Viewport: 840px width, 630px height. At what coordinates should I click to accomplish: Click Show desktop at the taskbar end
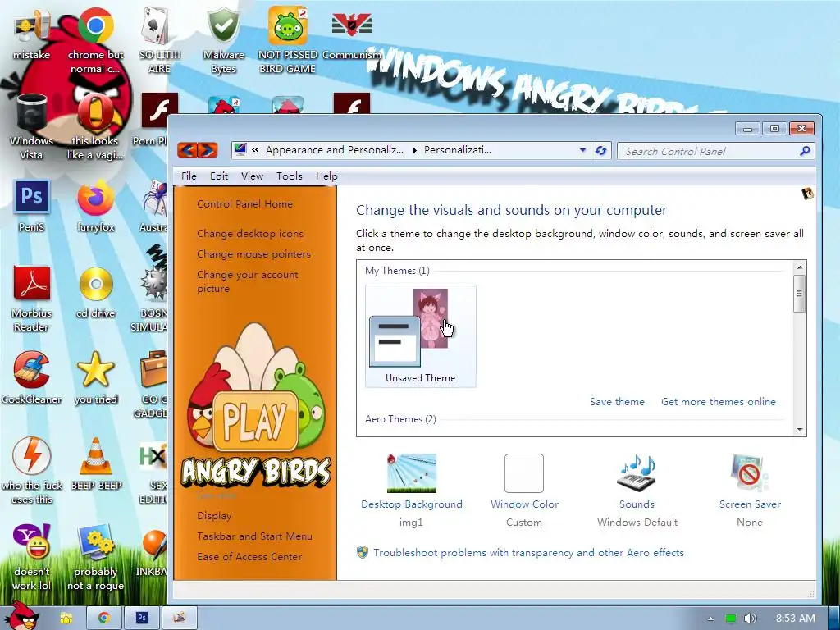[833, 618]
